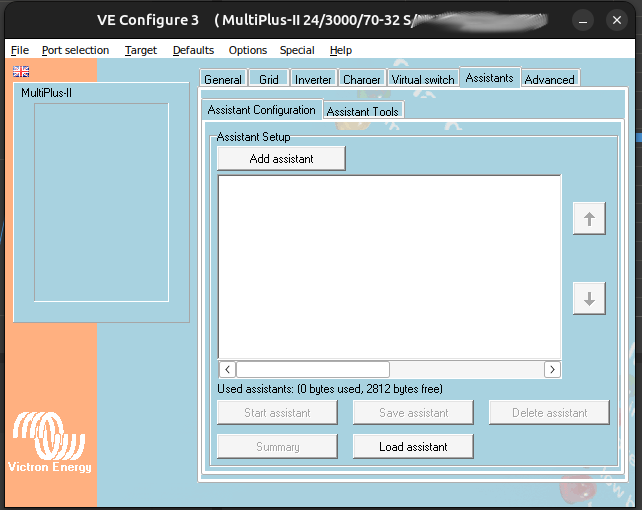
Task: Click the Delete assistant button
Action: coord(549,413)
